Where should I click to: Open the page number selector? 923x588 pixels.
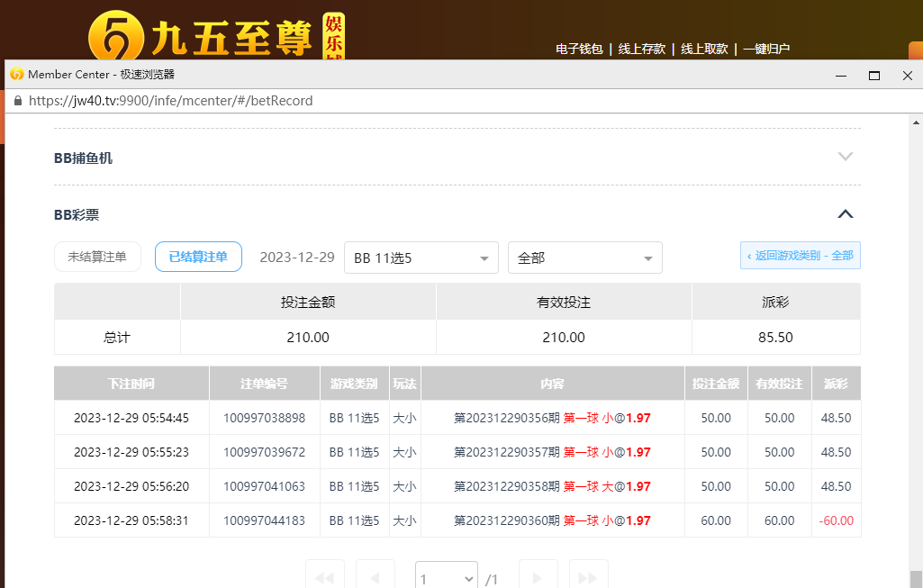point(447,577)
